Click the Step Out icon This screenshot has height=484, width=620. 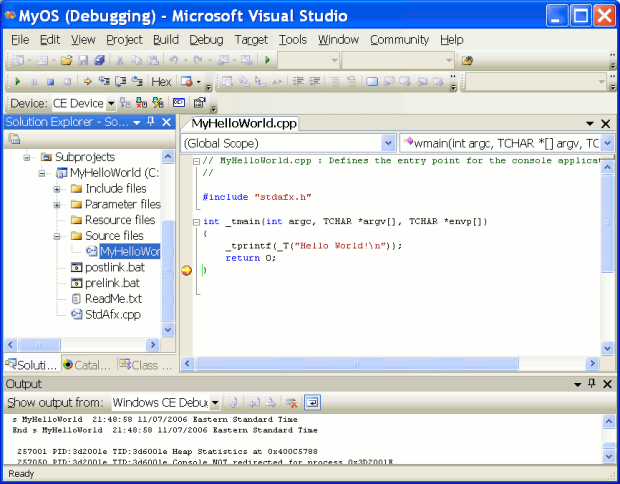(137, 81)
